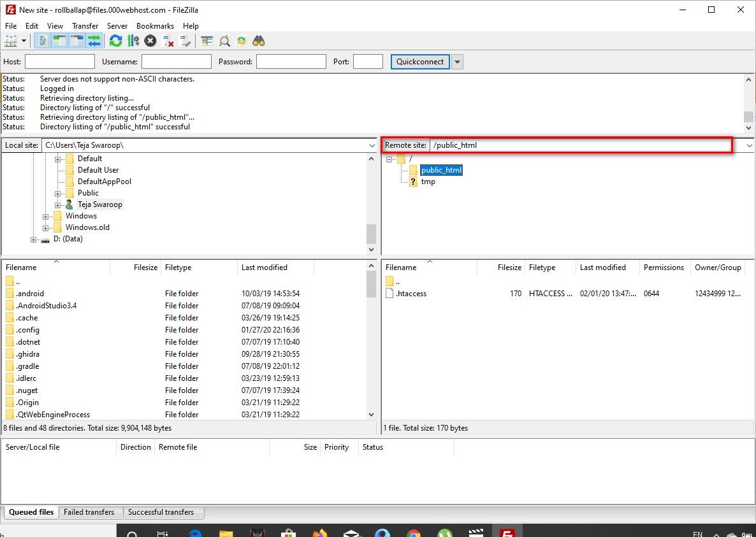Open the Site Manager dropdown arrow
Image resolution: width=756 pixels, height=537 pixels.
pos(24,41)
